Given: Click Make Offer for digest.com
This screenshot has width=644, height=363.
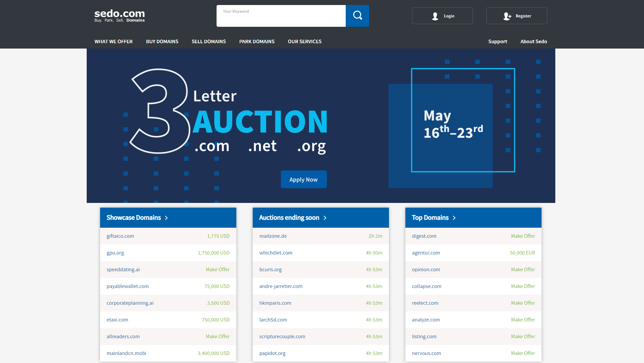Looking at the screenshot, I should [523, 236].
